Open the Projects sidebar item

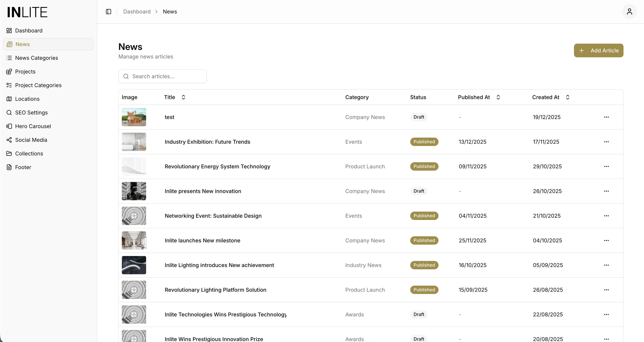pos(25,72)
